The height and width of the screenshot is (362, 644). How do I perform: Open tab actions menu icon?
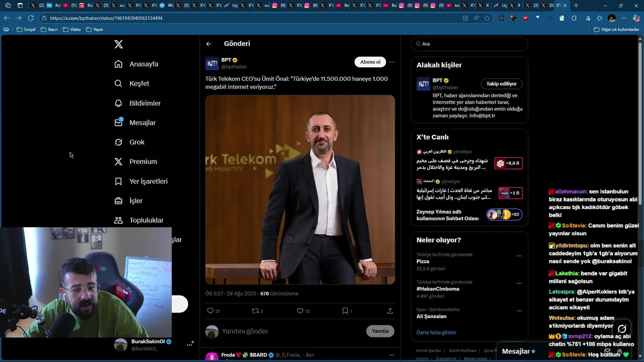pyautogui.click(x=20, y=6)
